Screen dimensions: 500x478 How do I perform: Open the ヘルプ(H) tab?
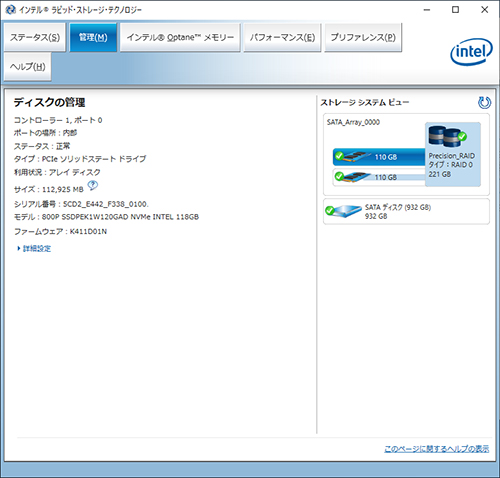pos(28,67)
